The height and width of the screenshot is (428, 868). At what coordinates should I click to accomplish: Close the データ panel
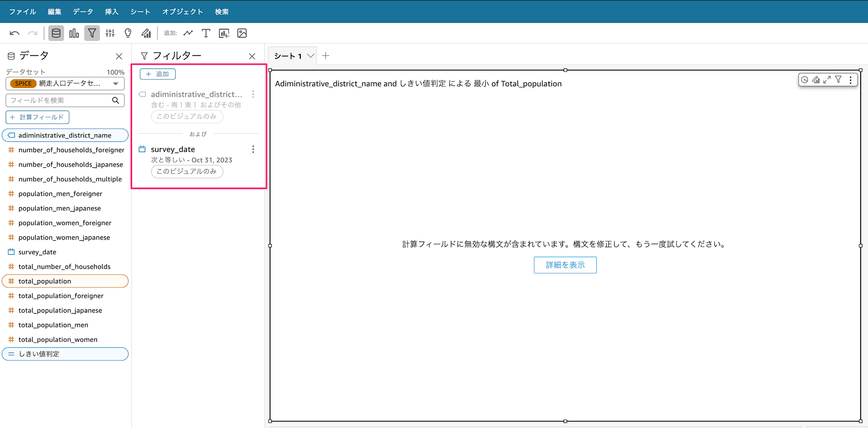point(119,56)
